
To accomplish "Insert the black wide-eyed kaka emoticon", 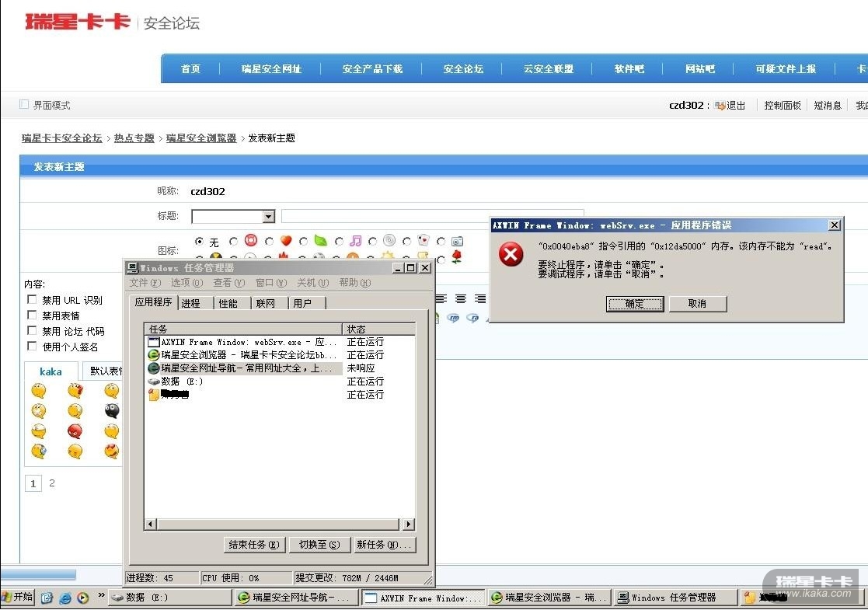I will click(112, 411).
